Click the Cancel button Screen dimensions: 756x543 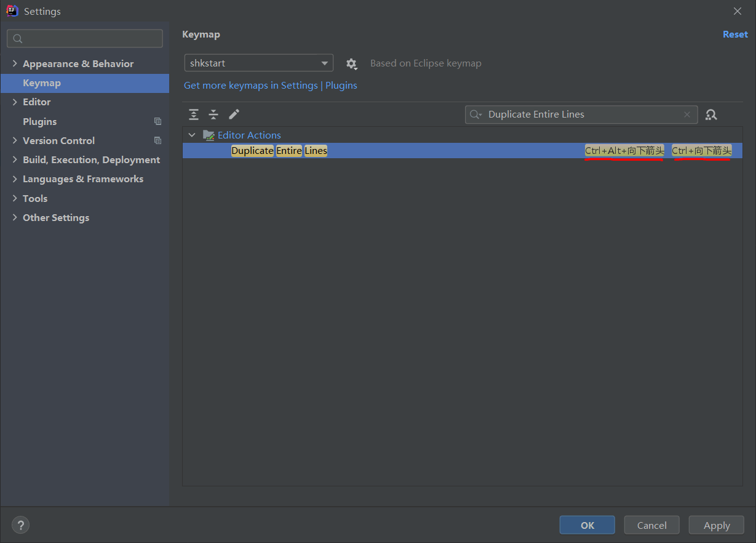652,525
